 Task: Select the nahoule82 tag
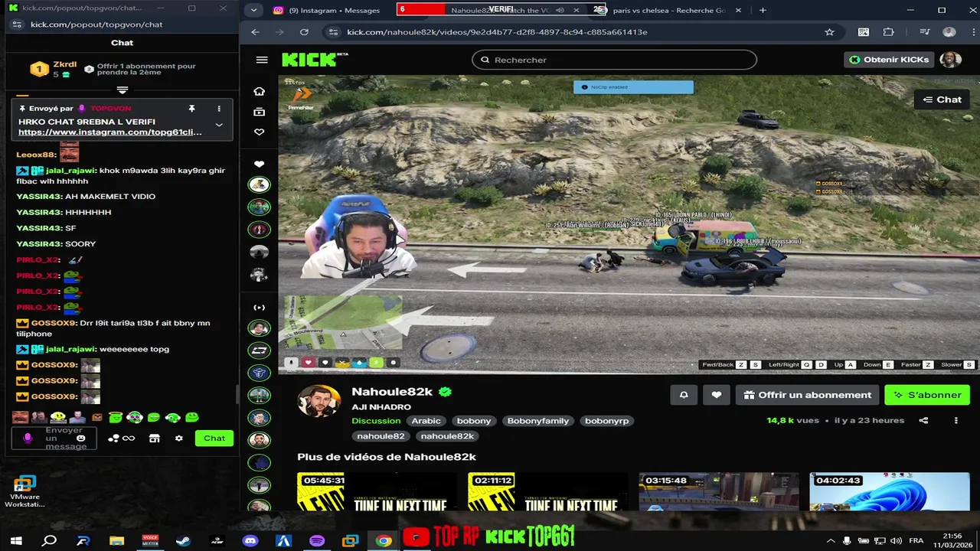381,436
